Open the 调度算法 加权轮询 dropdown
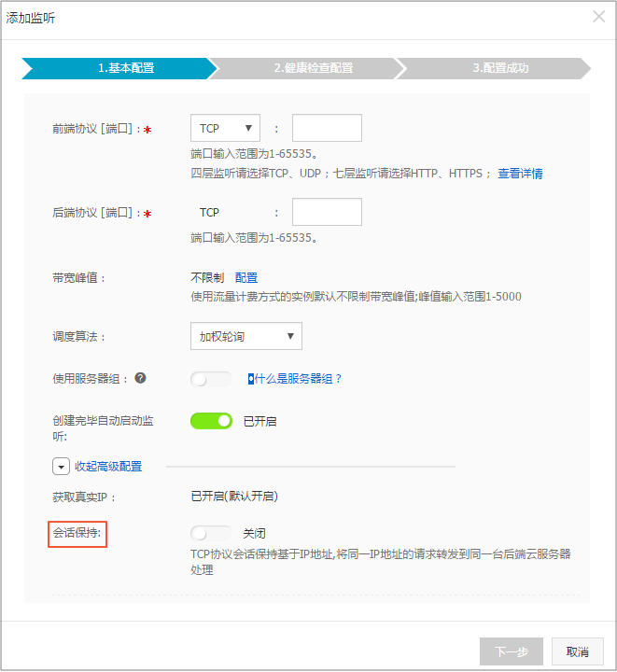 click(x=245, y=336)
